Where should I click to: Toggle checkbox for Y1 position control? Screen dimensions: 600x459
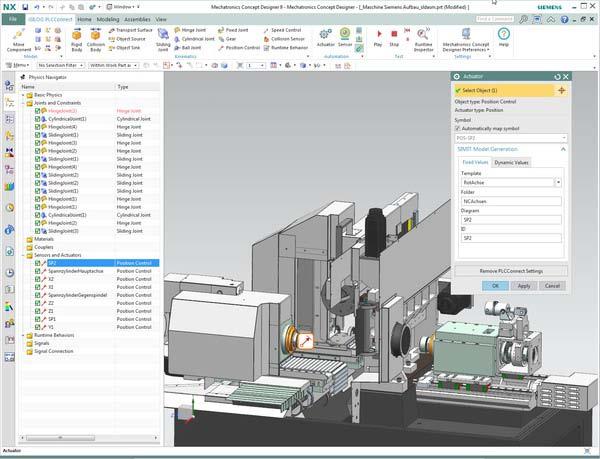[38, 327]
